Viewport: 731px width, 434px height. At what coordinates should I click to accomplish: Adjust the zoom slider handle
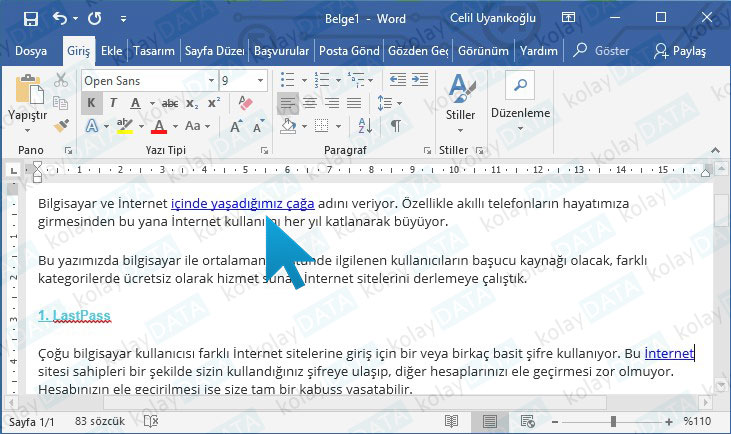613,422
